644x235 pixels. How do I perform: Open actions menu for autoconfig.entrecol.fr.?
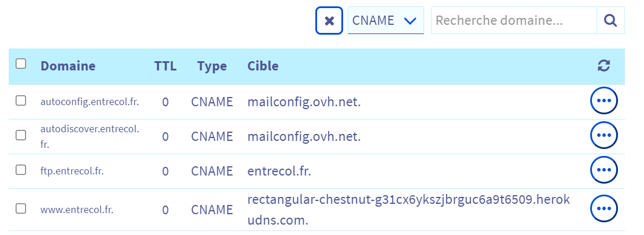pos(603,102)
